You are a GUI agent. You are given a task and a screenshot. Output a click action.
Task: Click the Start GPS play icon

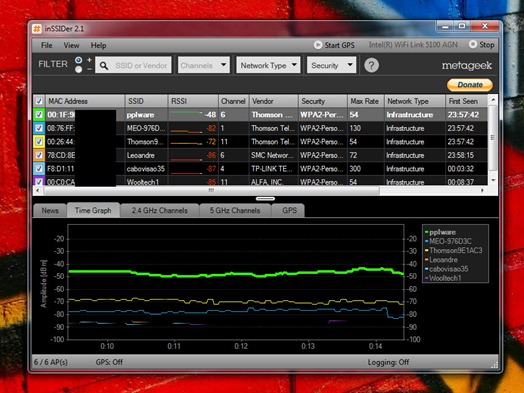[x=318, y=45]
